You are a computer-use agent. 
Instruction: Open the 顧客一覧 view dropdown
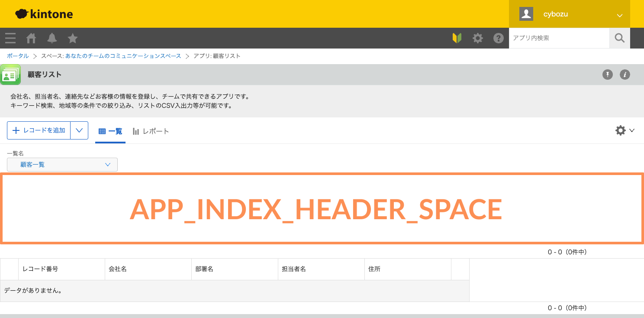click(x=62, y=165)
